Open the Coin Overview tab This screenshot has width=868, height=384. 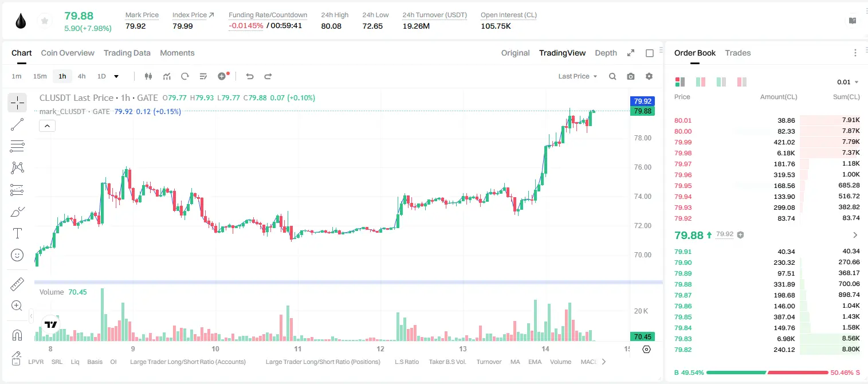(68, 53)
